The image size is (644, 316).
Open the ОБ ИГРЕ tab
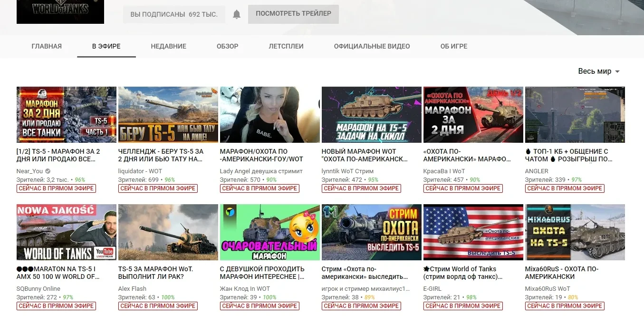[x=453, y=46]
